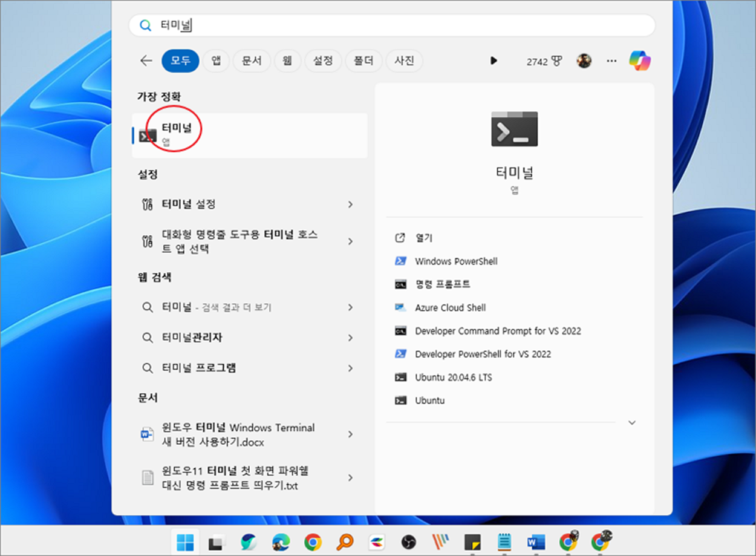The width and height of the screenshot is (756, 556).
Task: Click the Word document icon for docx result
Action: click(148, 434)
